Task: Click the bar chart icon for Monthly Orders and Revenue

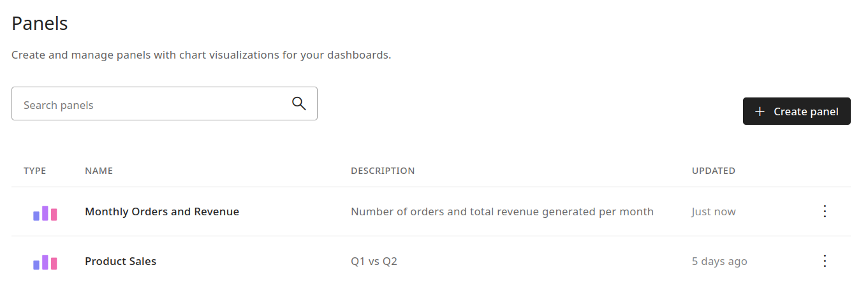Action: click(45, 213)
